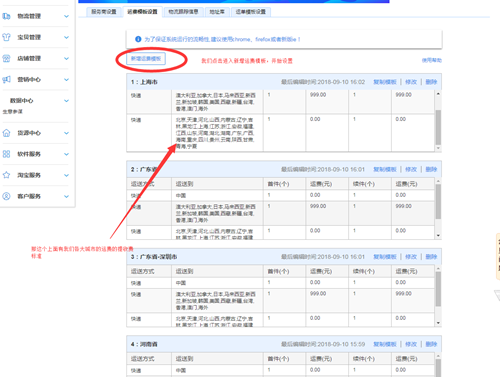Click the template title '2：广东省'
This screenshot has height=377, width=500.
(144, 169)
